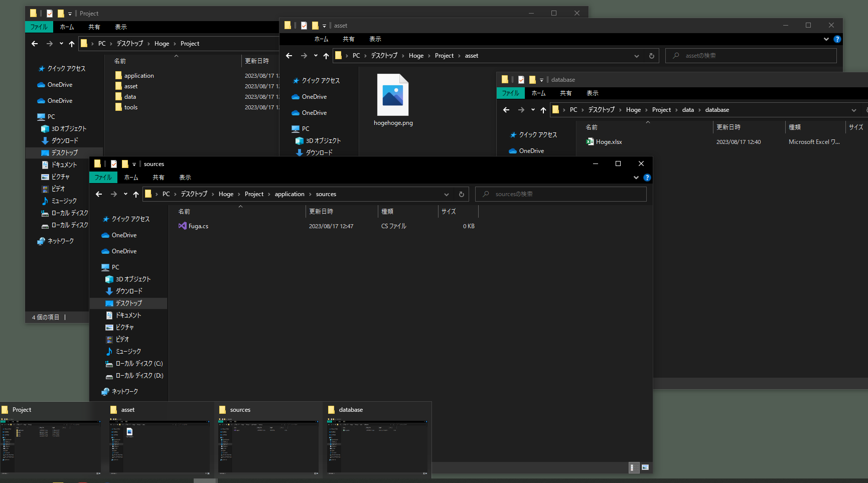Click the refresh button in sources address bar
This screenshot has width=868, height=483.
click(x=462, y=195)
